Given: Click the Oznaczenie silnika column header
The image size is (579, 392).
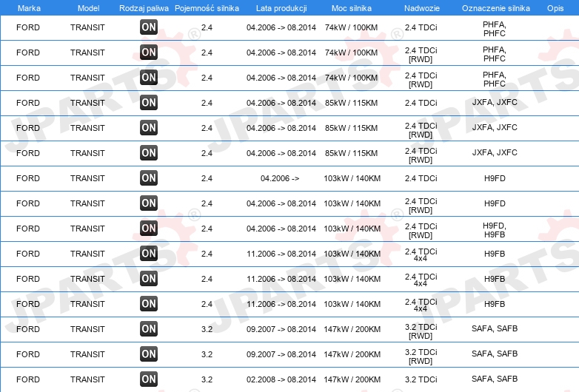Looking at the screenshot, I should [x=496, y=8].
